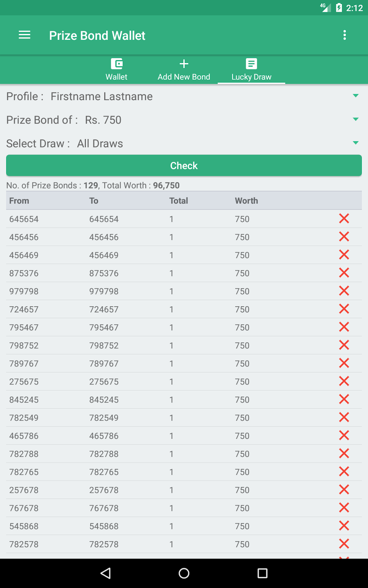Remove bond 456469 using red cross
This screenshot has height=588, width=368.
point(344,255)
